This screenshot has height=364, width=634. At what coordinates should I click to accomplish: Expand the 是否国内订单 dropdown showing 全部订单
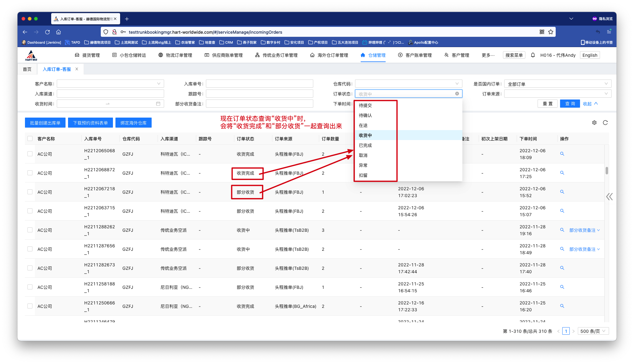click(557, 84)
